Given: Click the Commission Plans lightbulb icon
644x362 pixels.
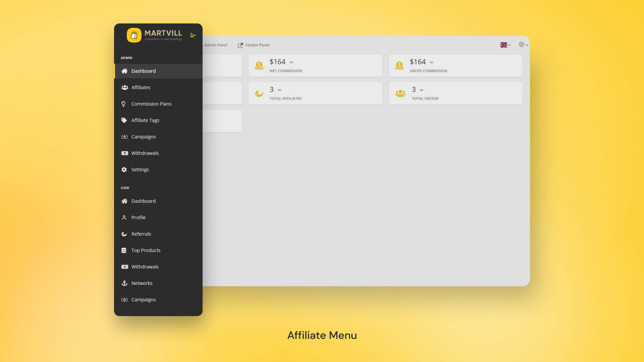Looking at the screenshot, I should click(124, 104).
